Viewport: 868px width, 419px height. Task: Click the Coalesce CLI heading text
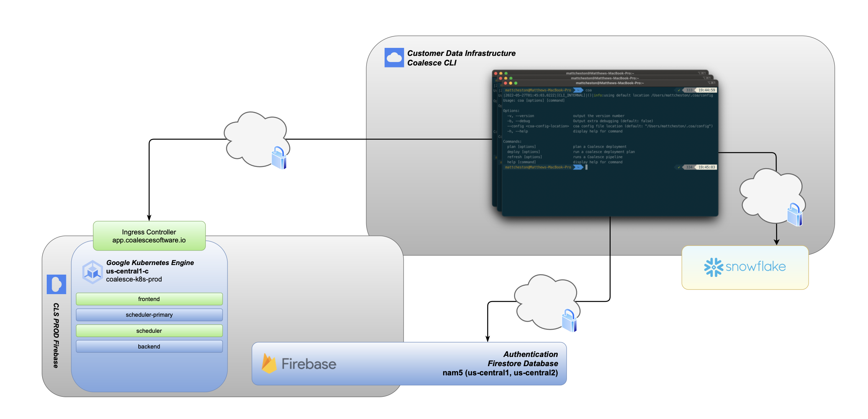point(432,63)
